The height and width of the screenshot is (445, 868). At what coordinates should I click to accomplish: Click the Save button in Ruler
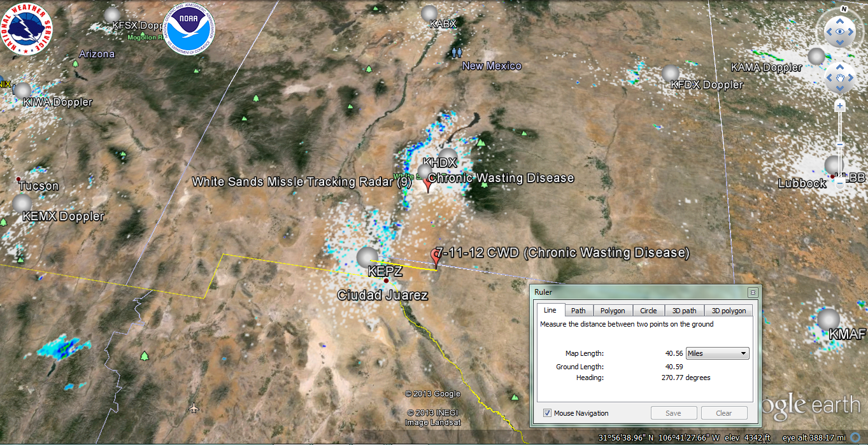[673, 413]
